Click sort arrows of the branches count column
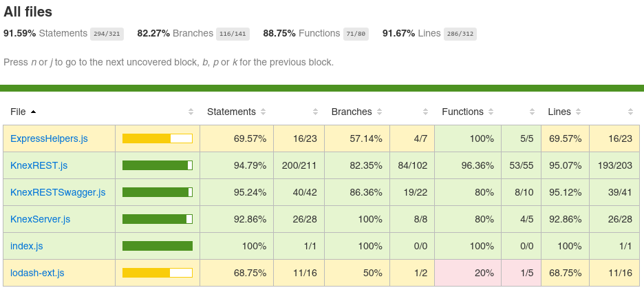Viewport: 644px width, 290px height. point(425,112)
